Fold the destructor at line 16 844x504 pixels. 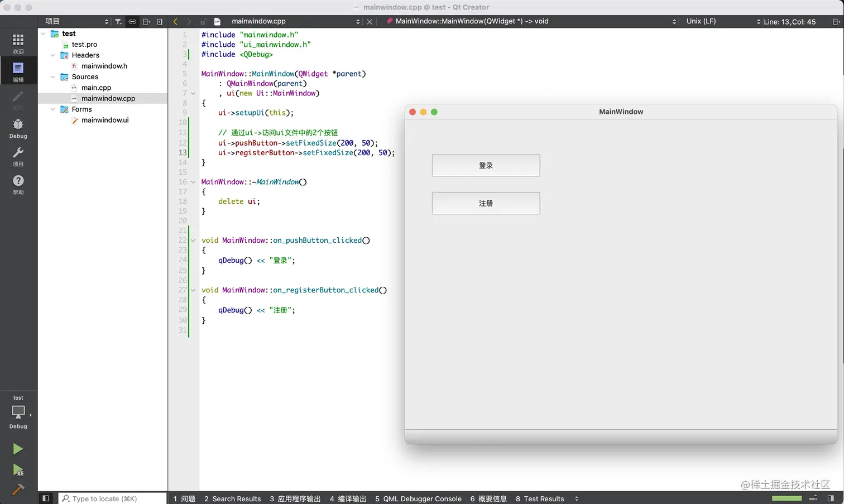[x=193, y=182]
